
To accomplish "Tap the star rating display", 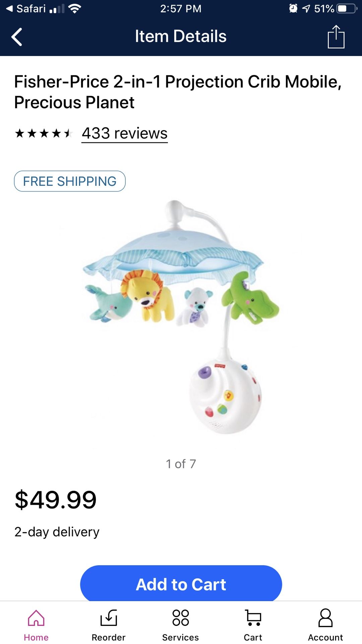I will pos(44,133).
